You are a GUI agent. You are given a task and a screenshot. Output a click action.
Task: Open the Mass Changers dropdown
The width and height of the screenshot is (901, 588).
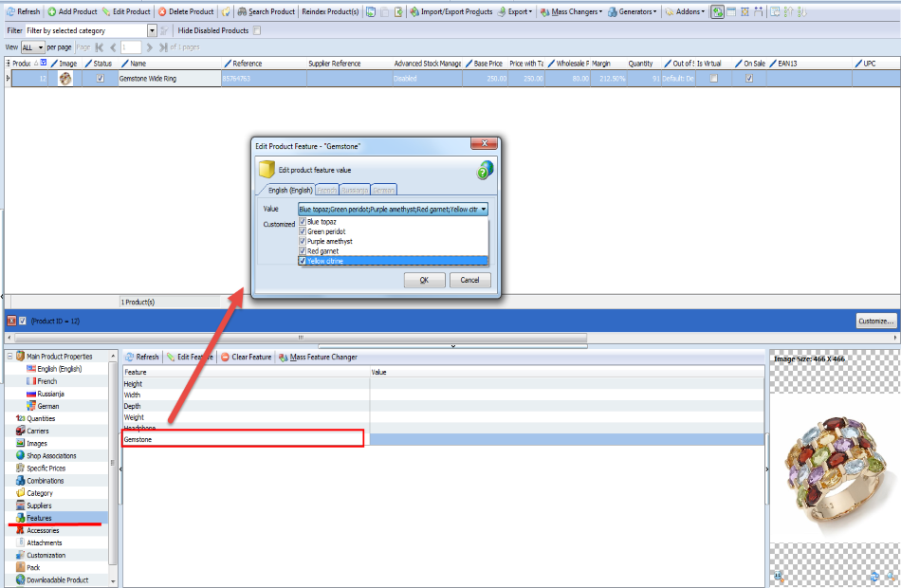(572, 11)
